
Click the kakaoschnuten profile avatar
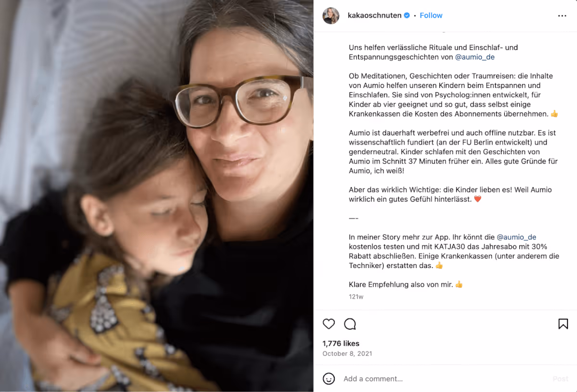pyautogui.click(x=331, y=16)
